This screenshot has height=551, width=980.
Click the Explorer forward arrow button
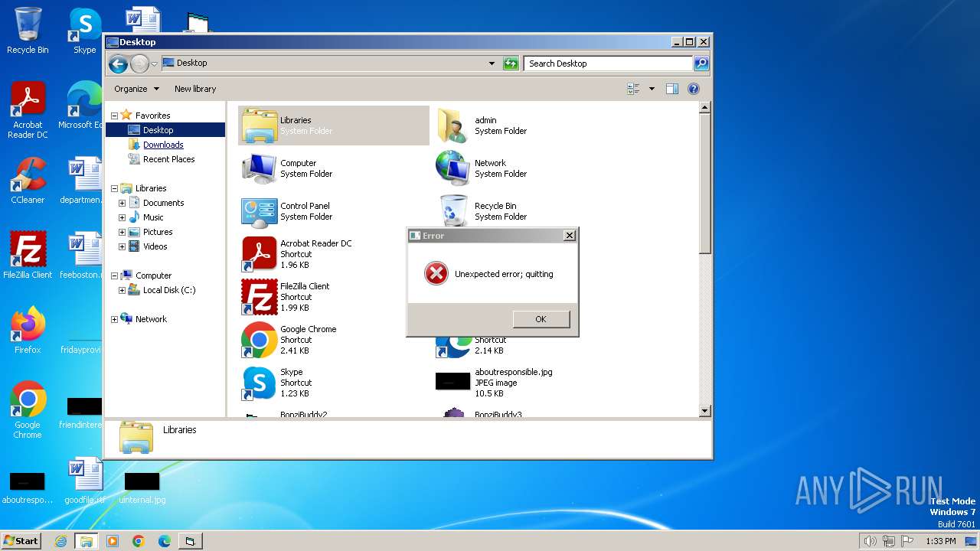pyautogui.click(x=139, y=64)
